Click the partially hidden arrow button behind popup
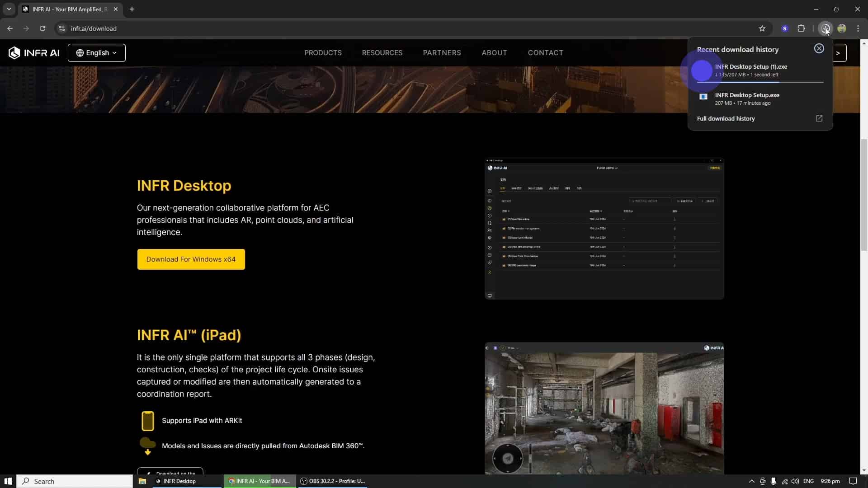Viewport: 868px width, 488px height. (x=839, y=53)
